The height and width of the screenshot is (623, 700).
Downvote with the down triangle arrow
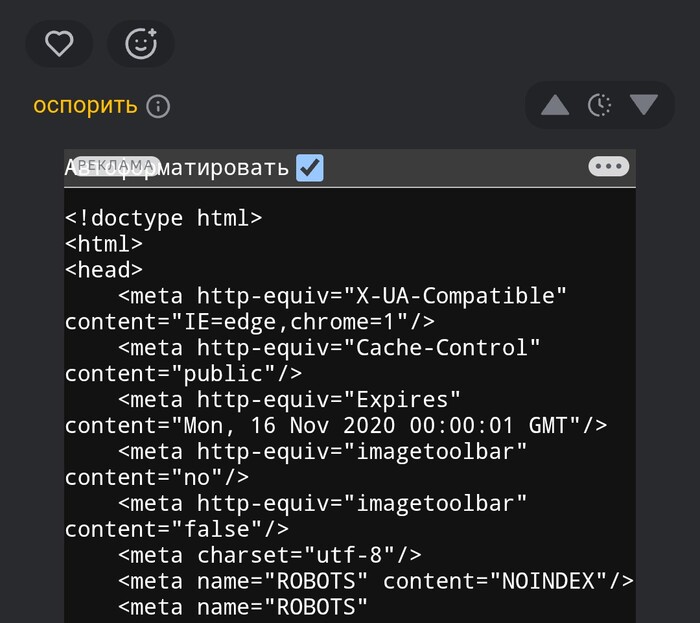(x=643, y=105)
